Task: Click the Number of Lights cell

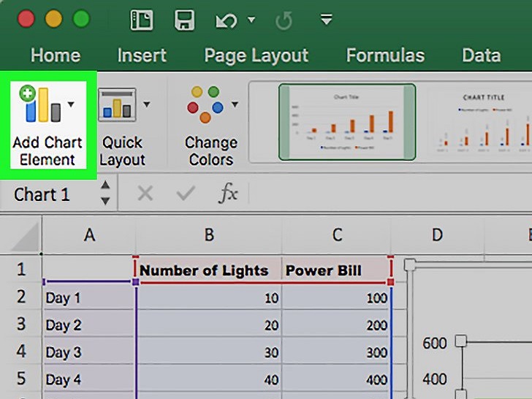Action: [209, 270]
